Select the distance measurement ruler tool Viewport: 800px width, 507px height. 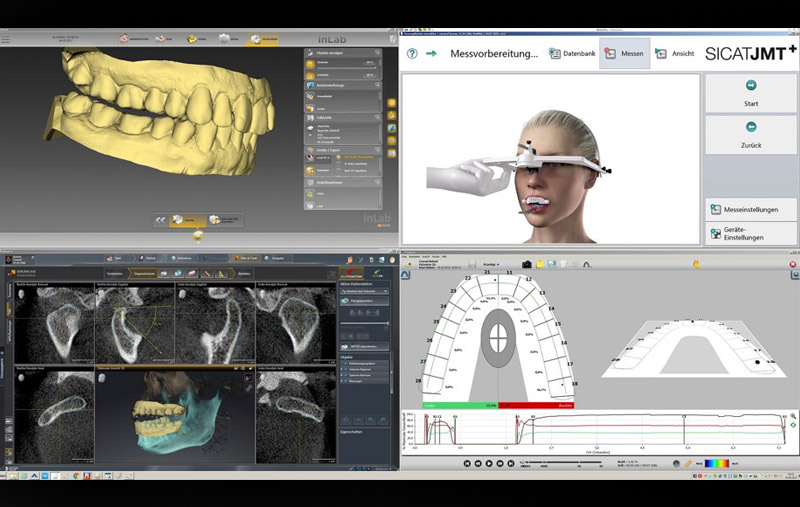[x=207, y=274]
